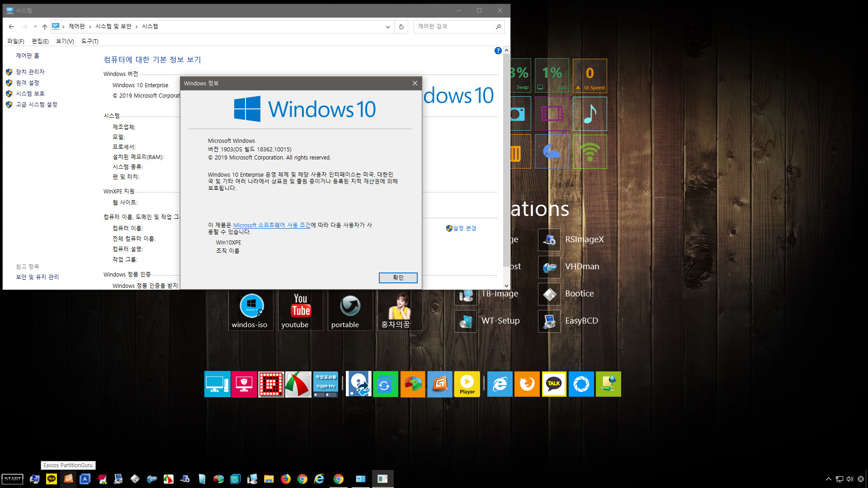Select 제어판 in the breadcrumb path
868x488 pixels.
tap(77, 27)
